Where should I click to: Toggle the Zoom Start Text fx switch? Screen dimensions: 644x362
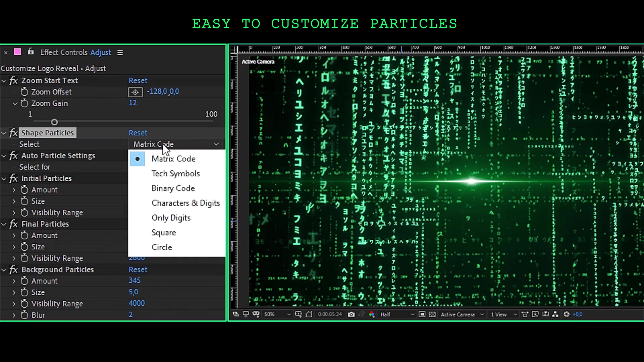14,80
